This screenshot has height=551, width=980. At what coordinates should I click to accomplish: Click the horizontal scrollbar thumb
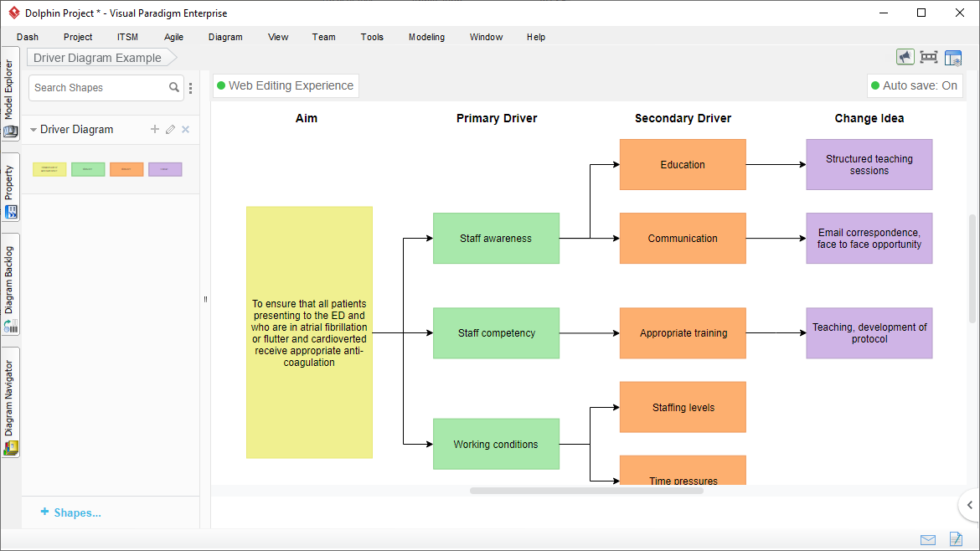587,491
